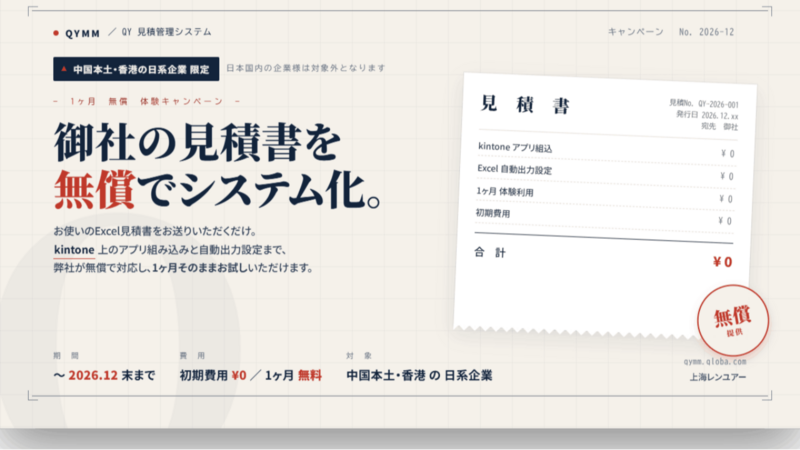Click '初期費用 ¥0' cost text

tap(213, 376)
